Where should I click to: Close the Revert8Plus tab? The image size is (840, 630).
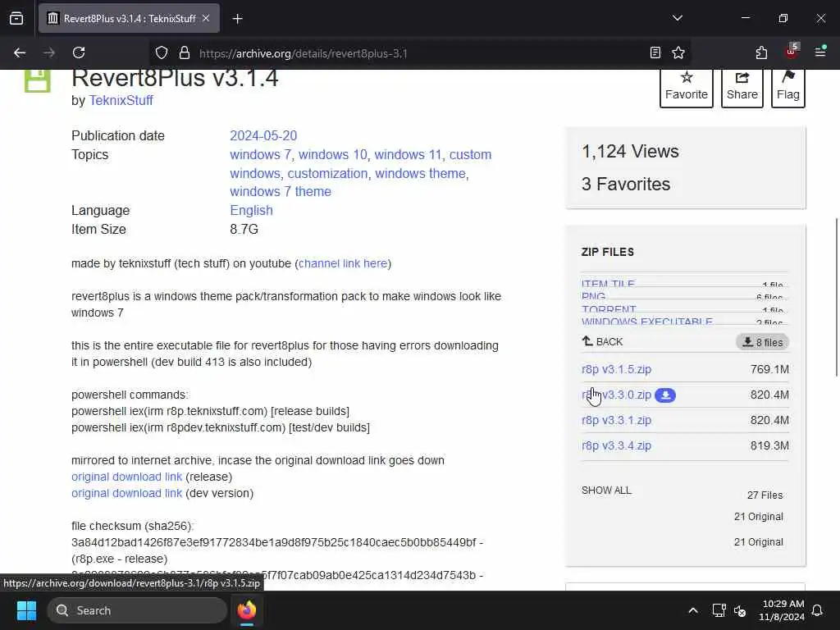click(x=206, y=18)
